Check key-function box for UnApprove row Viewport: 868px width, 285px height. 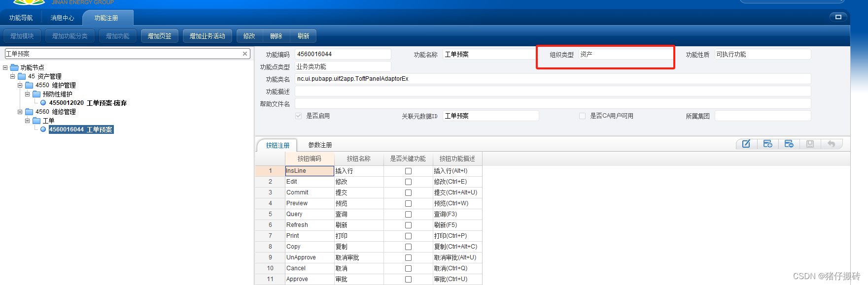point(408,257)
